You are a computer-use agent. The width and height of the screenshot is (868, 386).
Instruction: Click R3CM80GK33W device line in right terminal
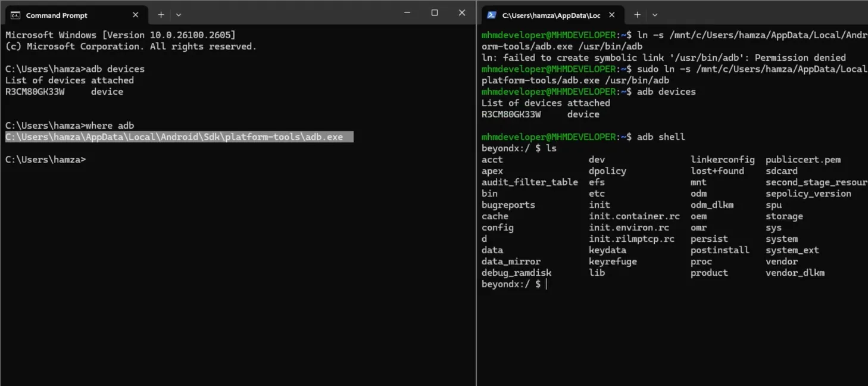[541, 114]
